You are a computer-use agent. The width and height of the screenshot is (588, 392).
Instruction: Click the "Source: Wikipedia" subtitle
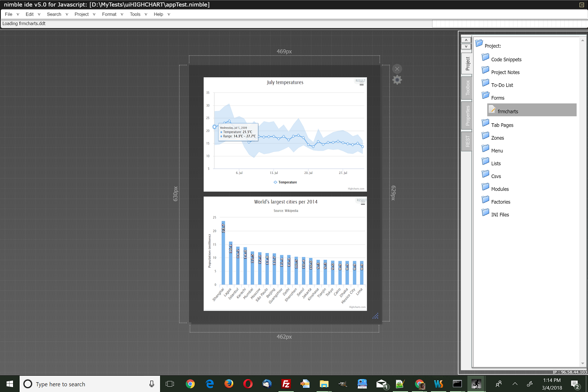[x=286, y=211]
